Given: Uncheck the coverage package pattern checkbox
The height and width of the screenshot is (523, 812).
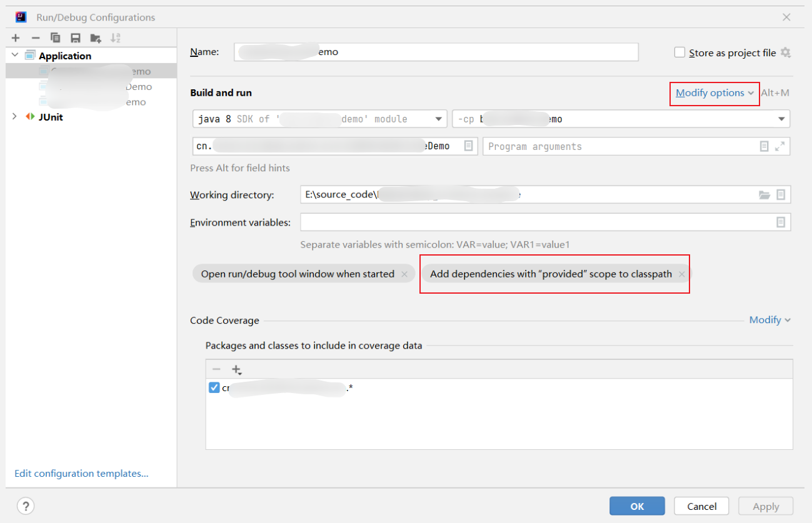Looking at the screenshot, I should [x=214, y=388].
